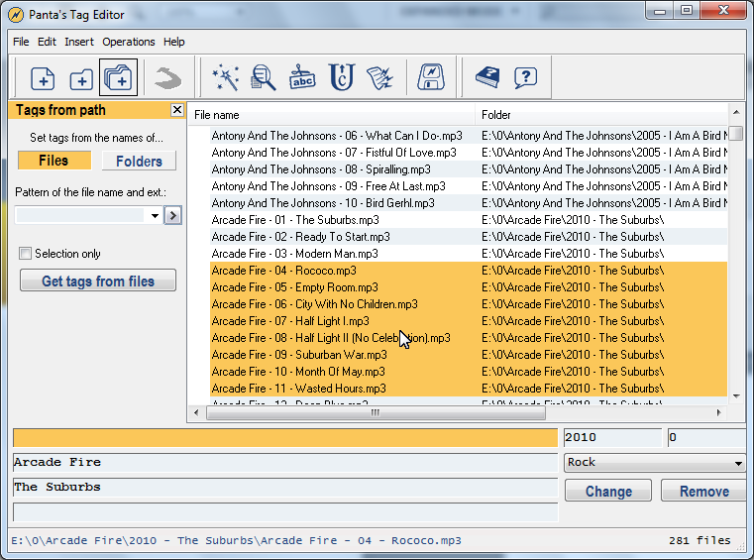Close the Tags from path panel
This screenshot has width=754, height=560.
(177, 110)
